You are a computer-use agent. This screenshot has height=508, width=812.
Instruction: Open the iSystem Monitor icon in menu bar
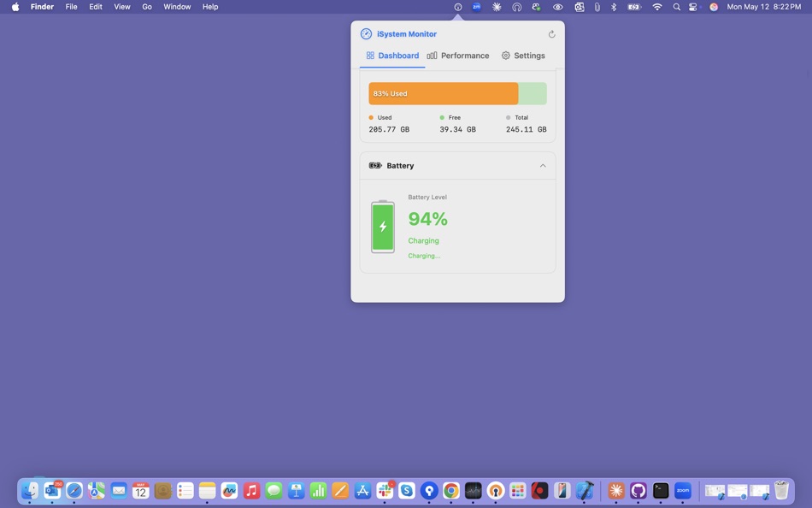tap(458, 6)
